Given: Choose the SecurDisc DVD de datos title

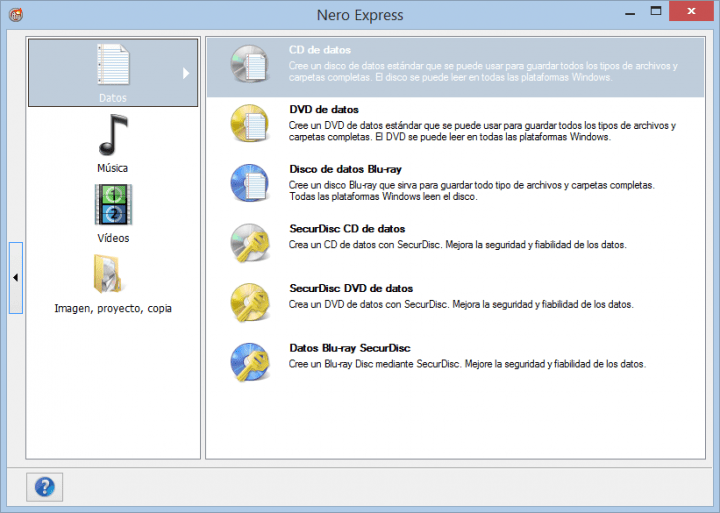Looking at the screenshot, I should pos(351,288).
